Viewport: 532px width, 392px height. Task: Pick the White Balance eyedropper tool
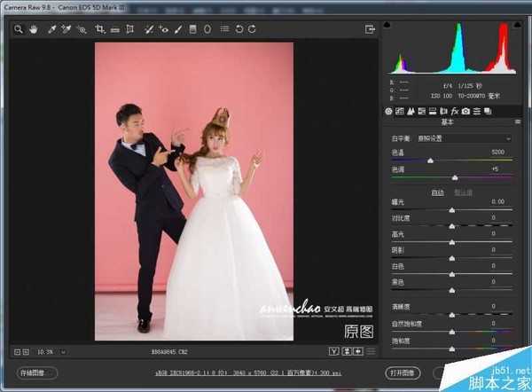point(51,29)
